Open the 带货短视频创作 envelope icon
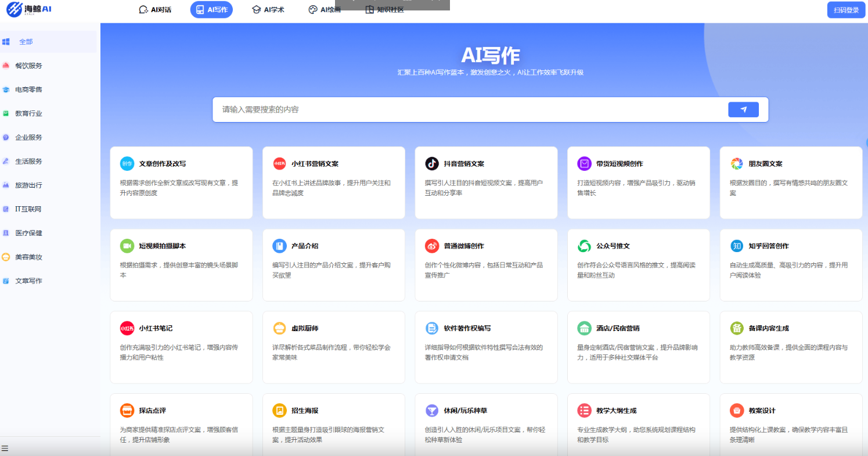Image resolution: width=868 pixels, height=456 pixels. point(584,164)
